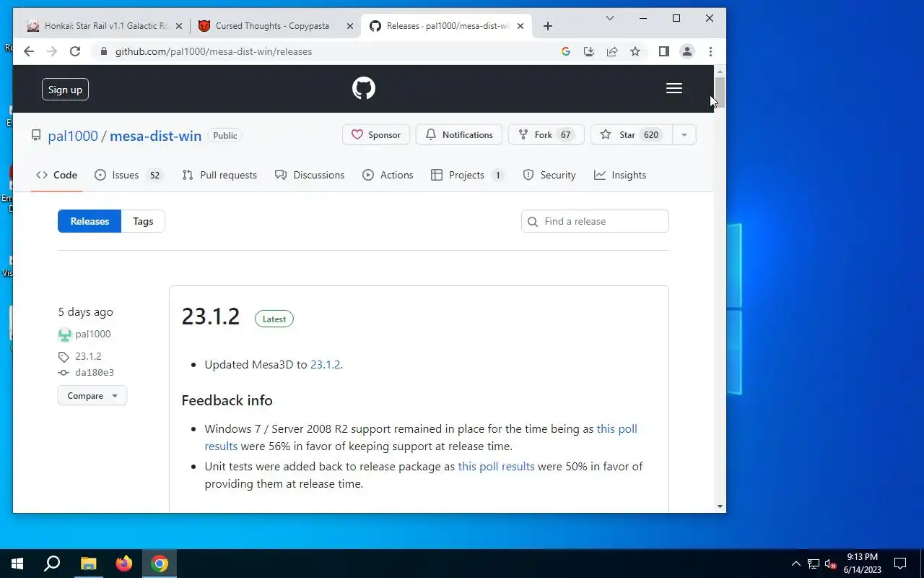924x578 pixels.
Task: Click the Sponsor button
Action: 376,135
